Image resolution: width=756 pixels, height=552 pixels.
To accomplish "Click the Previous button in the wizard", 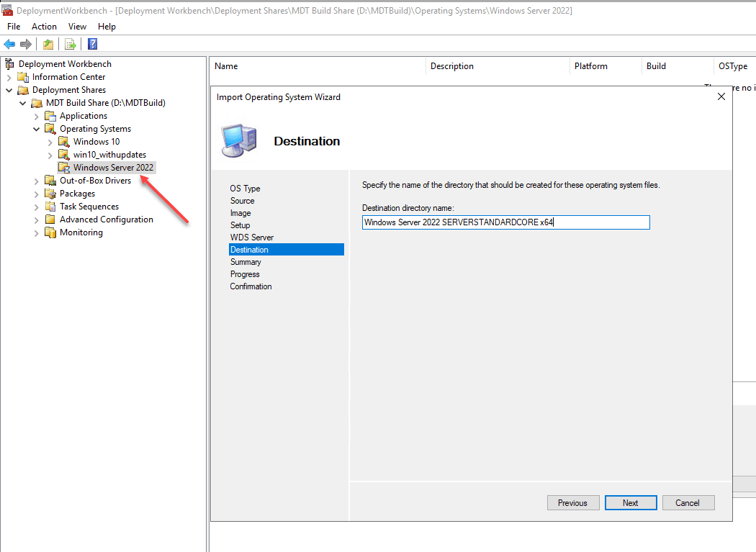I will [573, 503].
